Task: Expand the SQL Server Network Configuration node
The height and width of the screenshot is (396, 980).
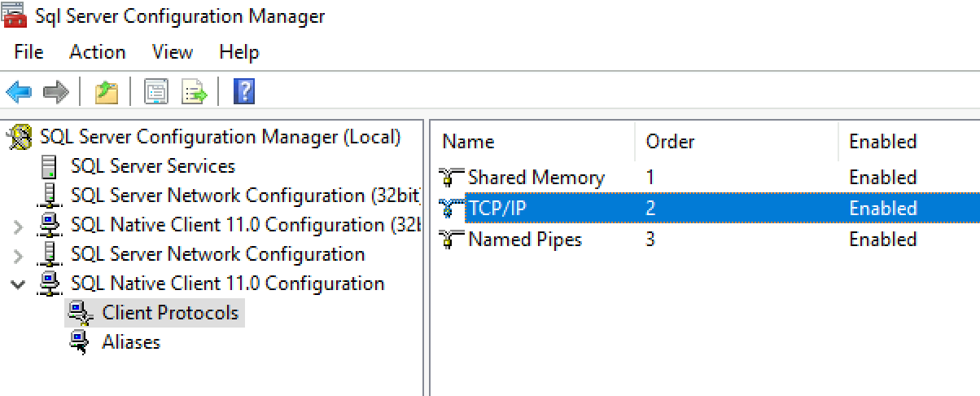Action: (19, 255)
